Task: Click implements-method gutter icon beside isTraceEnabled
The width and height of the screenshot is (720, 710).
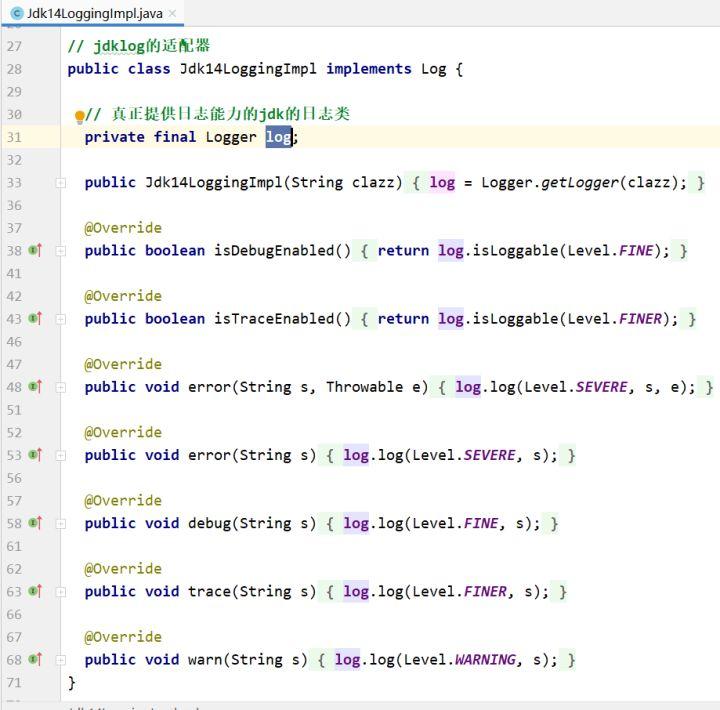Action: (35, 319)
